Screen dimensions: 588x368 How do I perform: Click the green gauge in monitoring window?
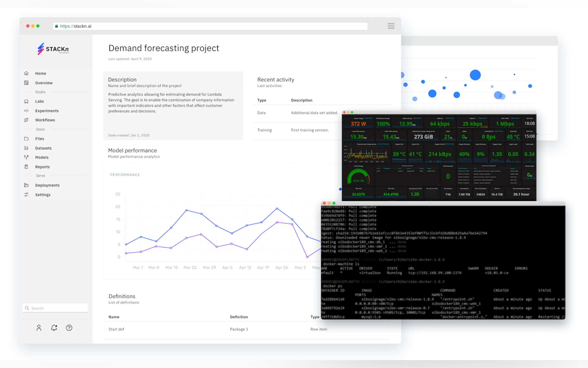coord(359,176)
